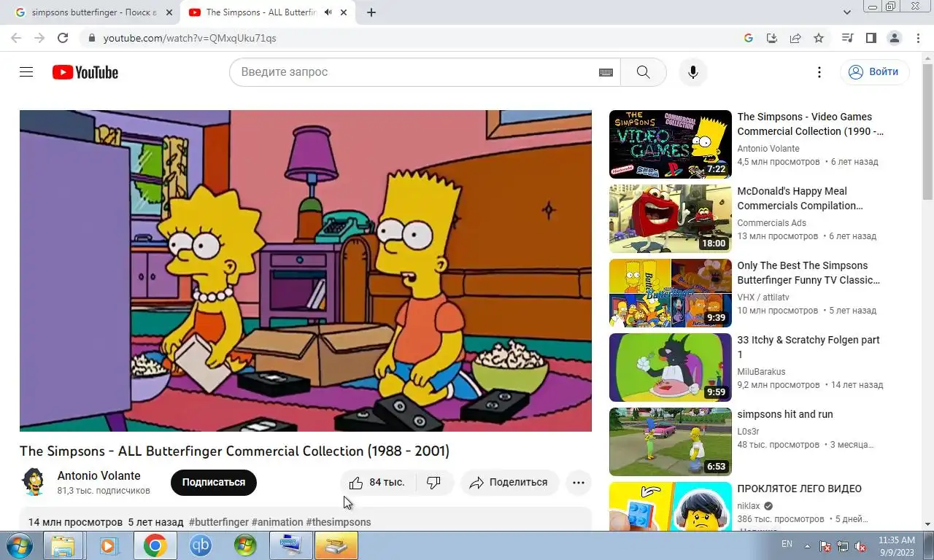This screenshot has height=560, width=934.
Task: Click the Подписаться subscribe button
Action: tap(214, 483)
